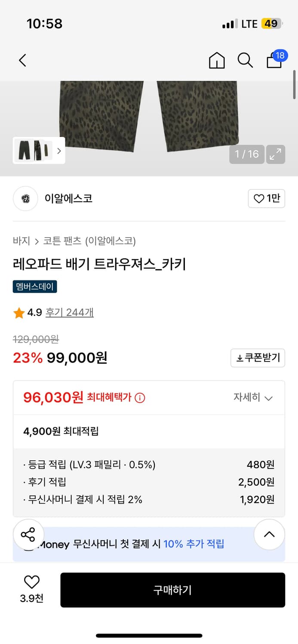Navigate back using the back arrow
The width and height of the screenshot is (298, 644).
pyautogui.click(x=22, y=60)
